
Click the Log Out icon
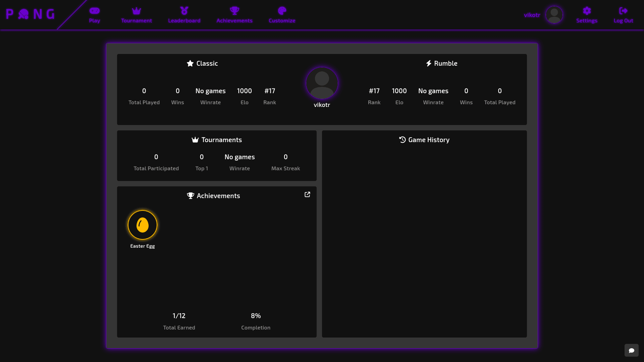coord(623,10)
